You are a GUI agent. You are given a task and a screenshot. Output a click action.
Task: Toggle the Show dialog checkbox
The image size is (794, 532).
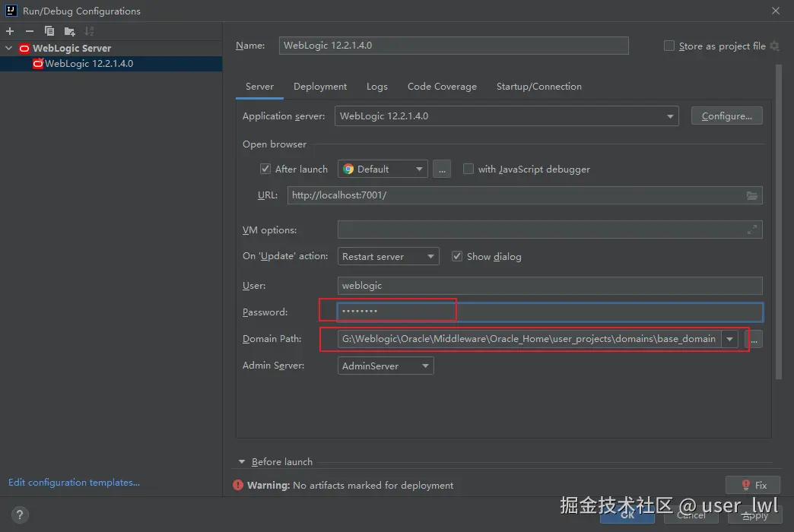(x=457, y=256)
